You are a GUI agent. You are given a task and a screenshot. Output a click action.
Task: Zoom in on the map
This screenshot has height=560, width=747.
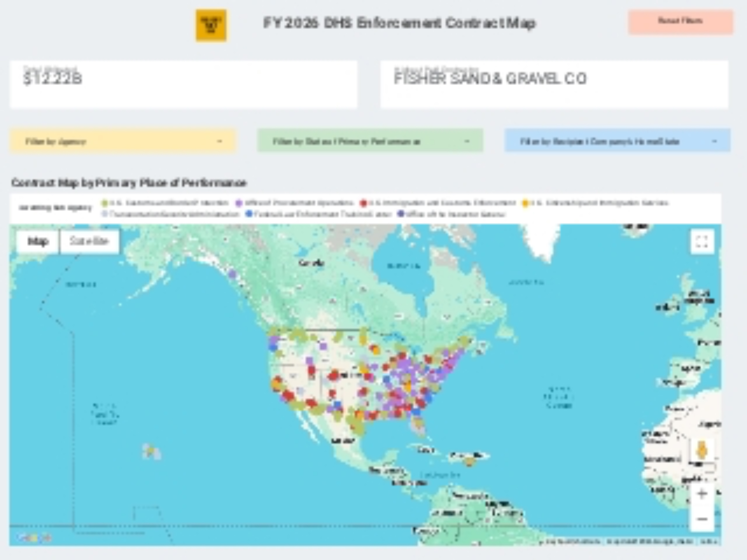pos(702,494)
